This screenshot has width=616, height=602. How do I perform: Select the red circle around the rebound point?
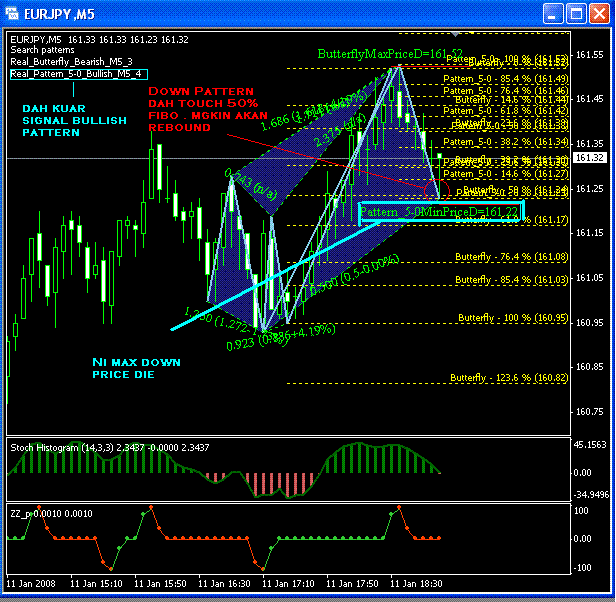pos(437,190)
